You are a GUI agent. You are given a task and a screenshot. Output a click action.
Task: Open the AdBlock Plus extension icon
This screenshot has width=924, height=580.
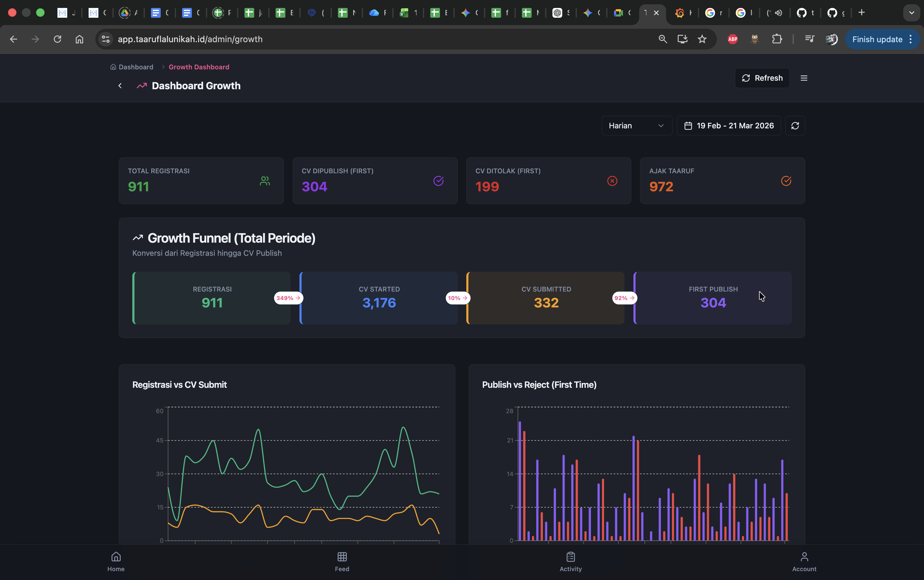(732, 39)
